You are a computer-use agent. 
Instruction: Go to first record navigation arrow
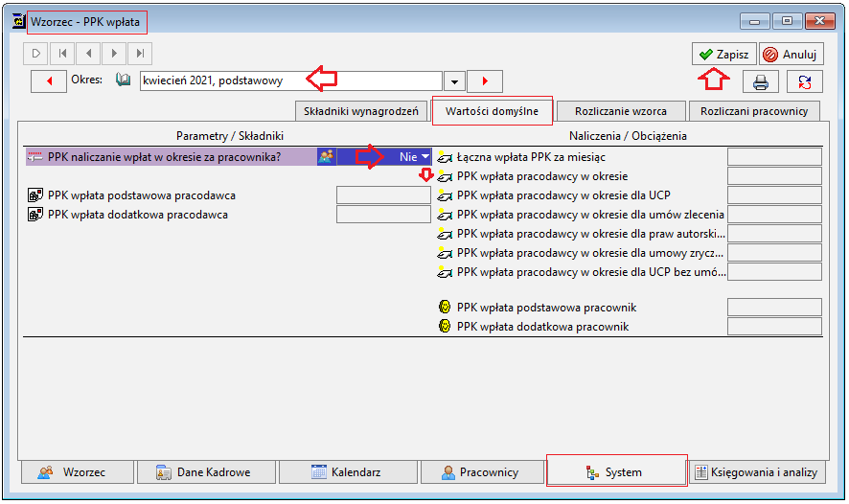click(x=62, y=54)
